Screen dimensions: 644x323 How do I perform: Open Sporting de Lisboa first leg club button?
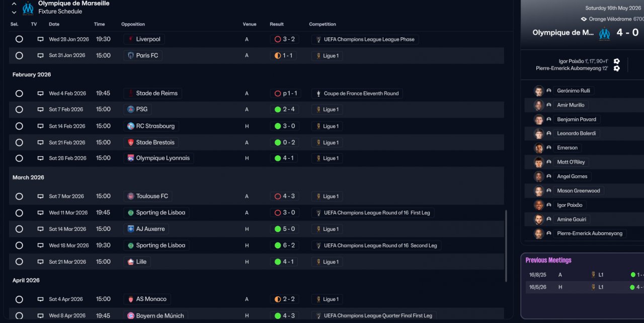tap(156, 213)
